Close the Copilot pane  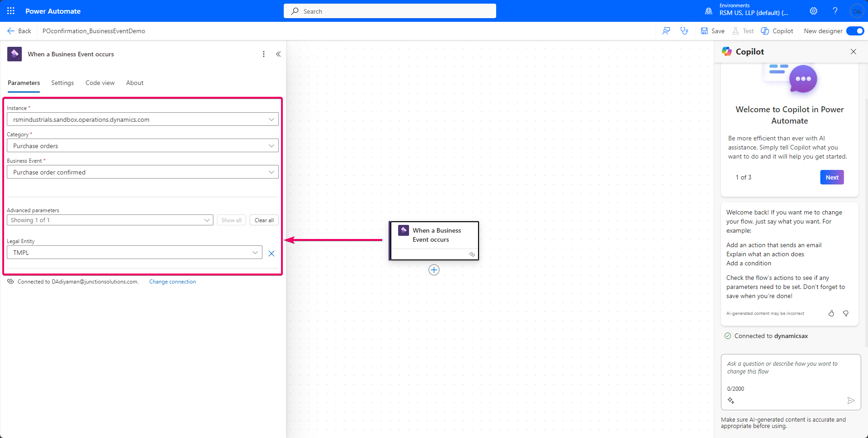click(853, 52)
